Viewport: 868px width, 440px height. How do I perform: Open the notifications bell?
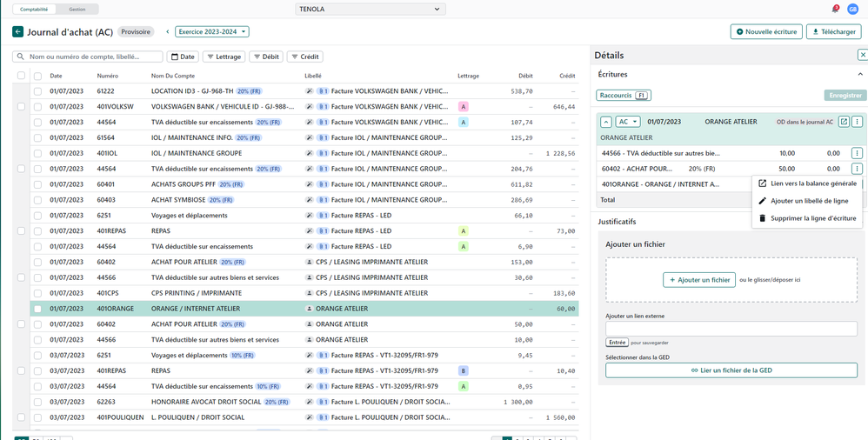[x=836, y=9]
